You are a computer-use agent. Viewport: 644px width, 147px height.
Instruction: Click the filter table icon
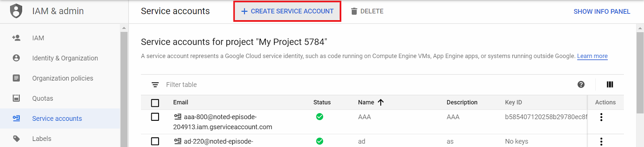pyautogui.click(x=155, y=85)
